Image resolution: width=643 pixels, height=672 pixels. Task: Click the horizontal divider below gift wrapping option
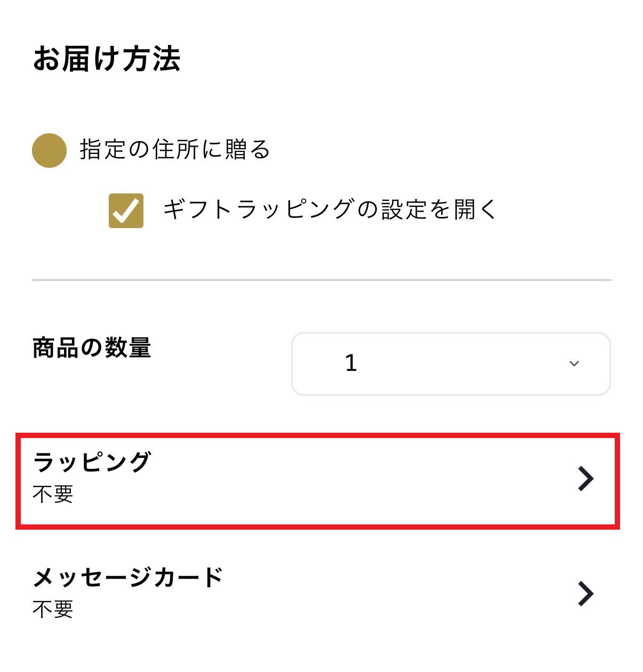click(x=321, y=280)
